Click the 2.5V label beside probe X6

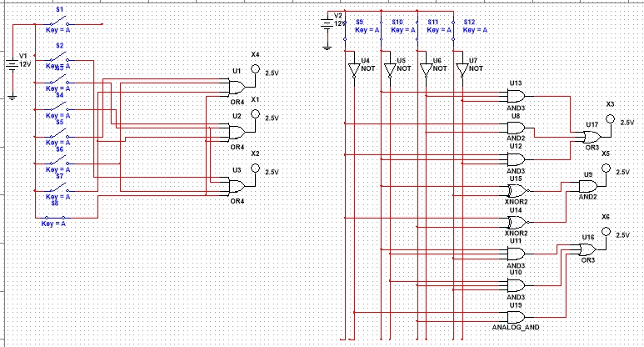click(622, 235)
